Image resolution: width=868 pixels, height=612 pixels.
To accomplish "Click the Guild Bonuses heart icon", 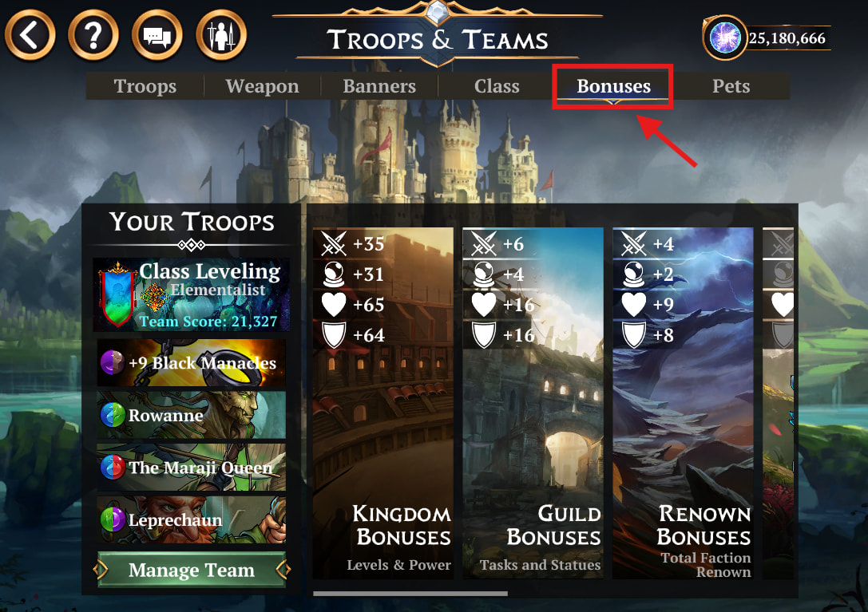I will 484,304.
